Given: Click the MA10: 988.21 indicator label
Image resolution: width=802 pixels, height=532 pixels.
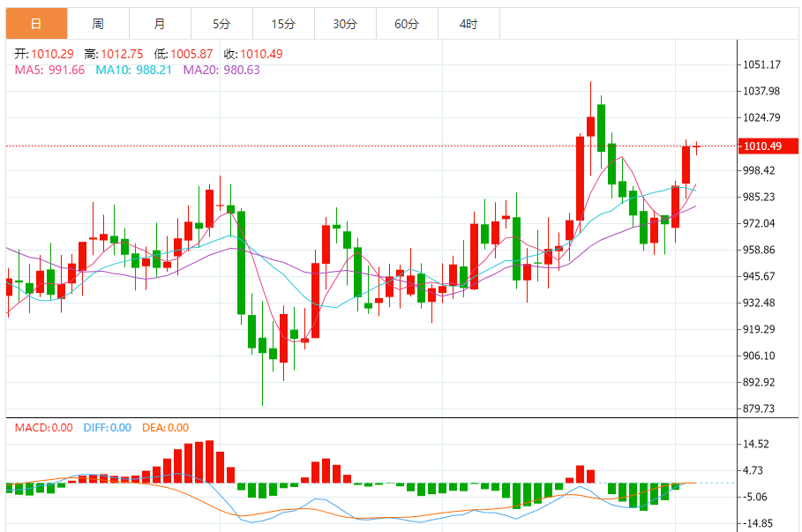Looking at the screenshot, I should pos(133,70).
